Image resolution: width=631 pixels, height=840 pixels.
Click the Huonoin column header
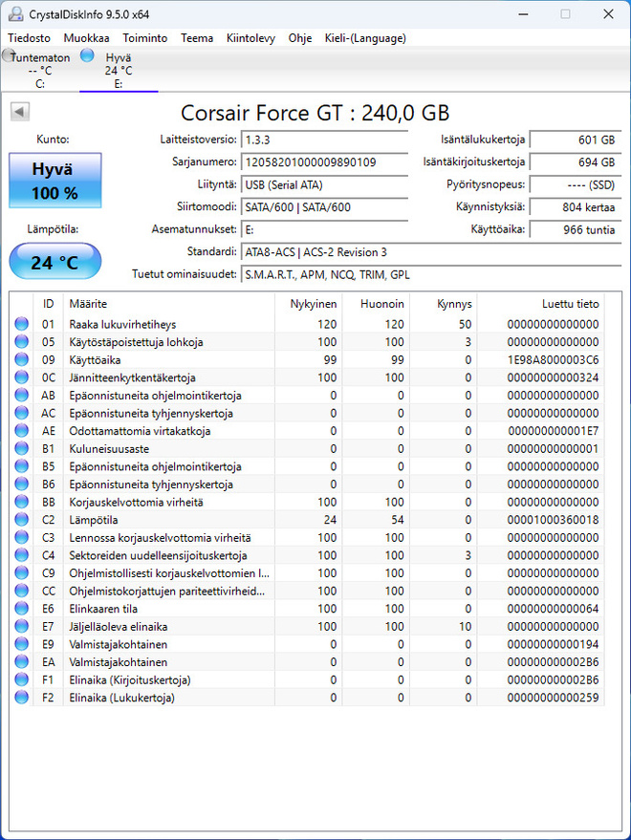click(377, 304)
